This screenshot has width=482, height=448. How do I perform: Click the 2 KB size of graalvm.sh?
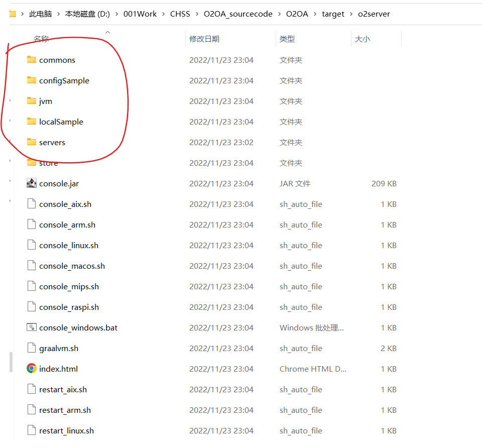click(389, 349)
